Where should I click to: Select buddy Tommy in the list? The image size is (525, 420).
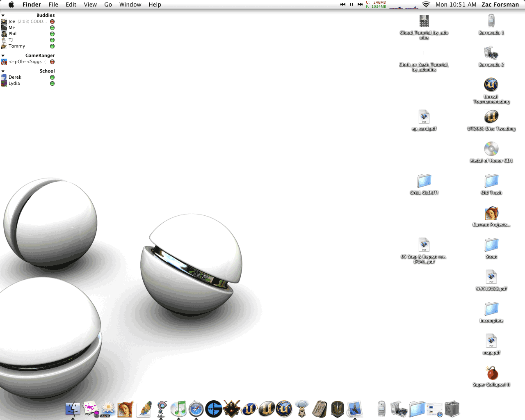click(28, 46)
